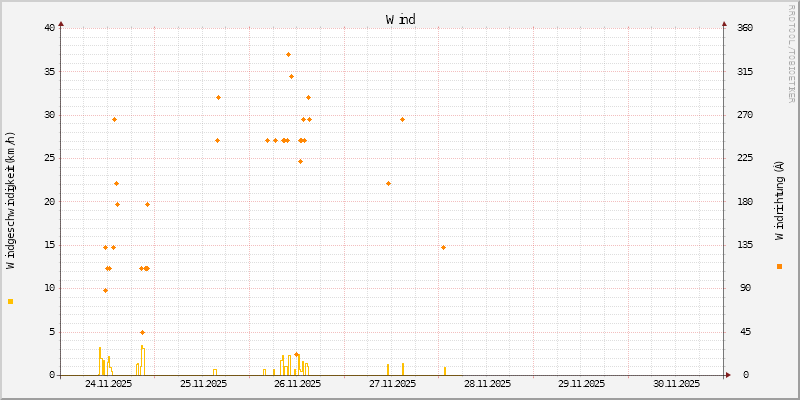The width and height of the screenshot is (800, 400).
Task: Click the yellow wind speed legend square
Action: pos(11,301)
